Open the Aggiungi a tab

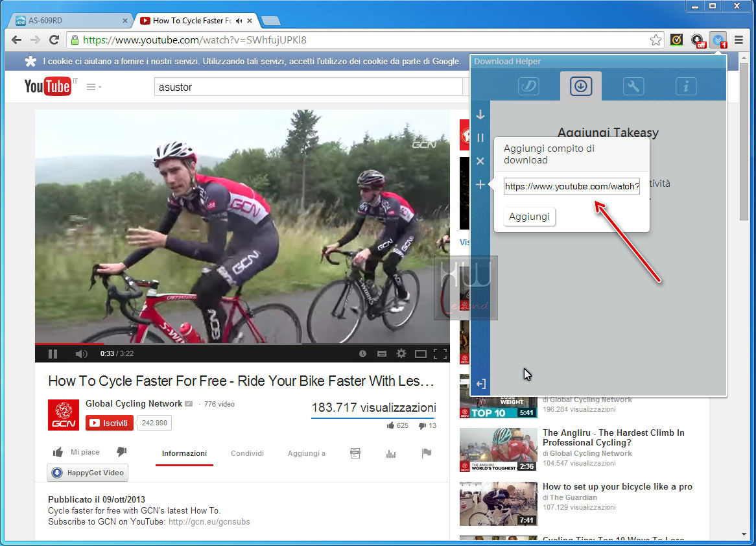click(307, 453)
